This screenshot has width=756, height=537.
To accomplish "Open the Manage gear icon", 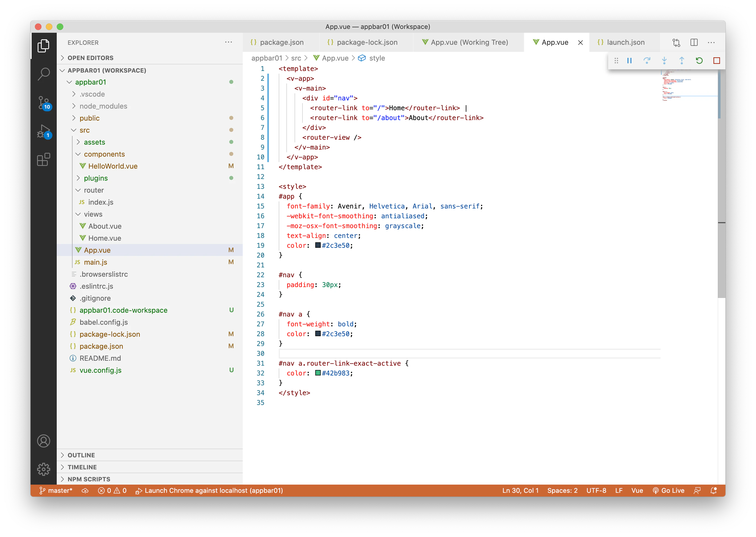I will click(x=44, y=469).
